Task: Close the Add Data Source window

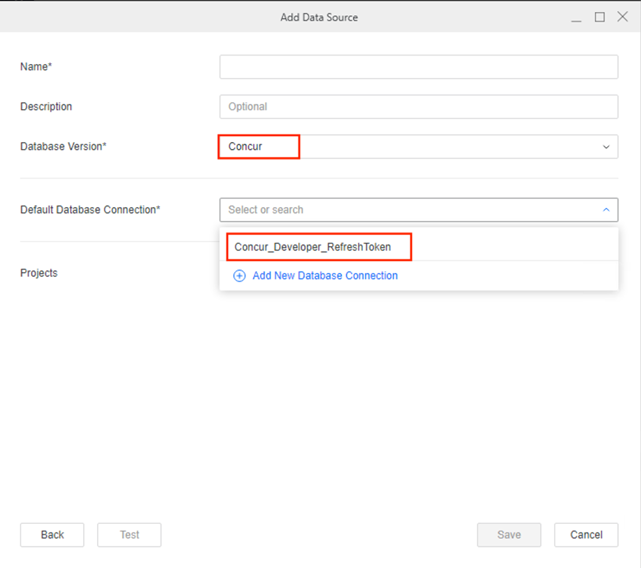Action: pyautogui.click(x=623, y=17)
